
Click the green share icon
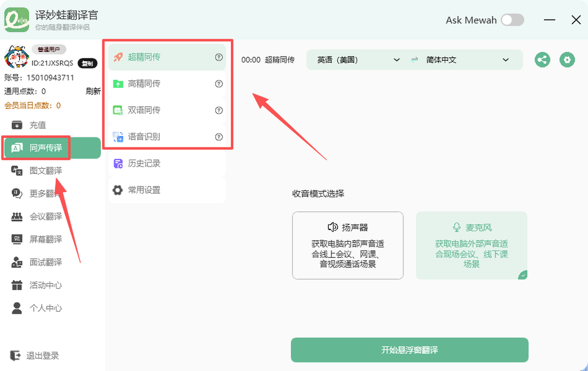(x=542, y=60)
